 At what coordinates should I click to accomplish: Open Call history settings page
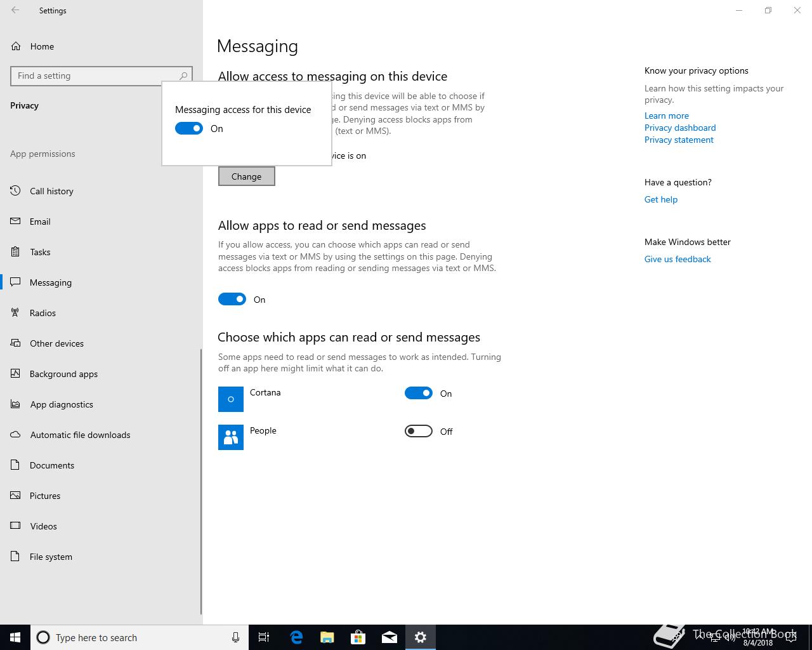tap(100, 191)
